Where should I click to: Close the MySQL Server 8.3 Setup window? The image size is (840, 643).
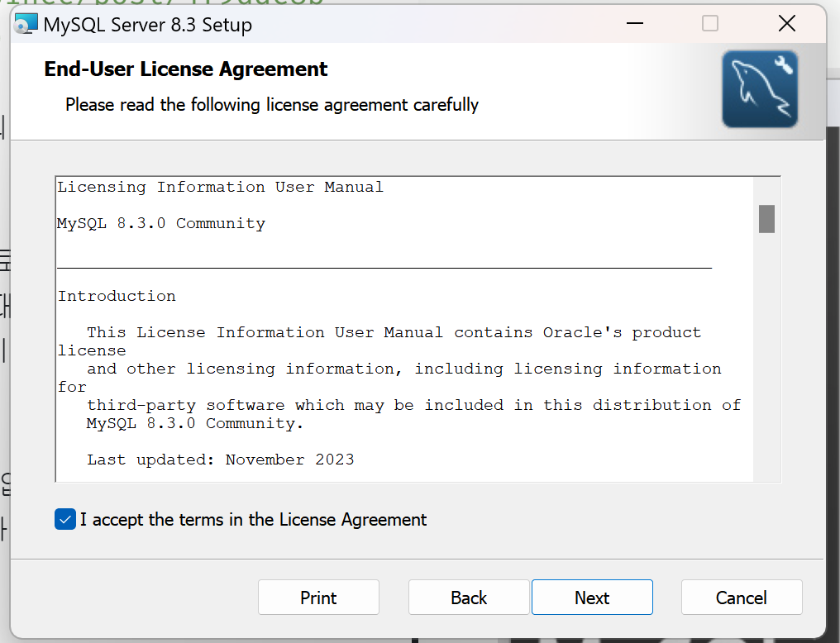pyautogui.click(x=787, y=24)
